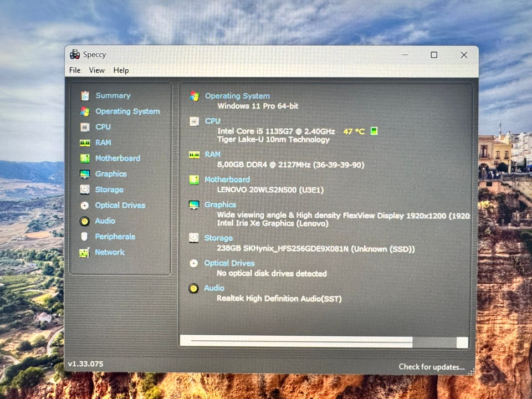Click the Motherboard heading link in summary
This screenshot has height=399, width=532.
[227, 180]
